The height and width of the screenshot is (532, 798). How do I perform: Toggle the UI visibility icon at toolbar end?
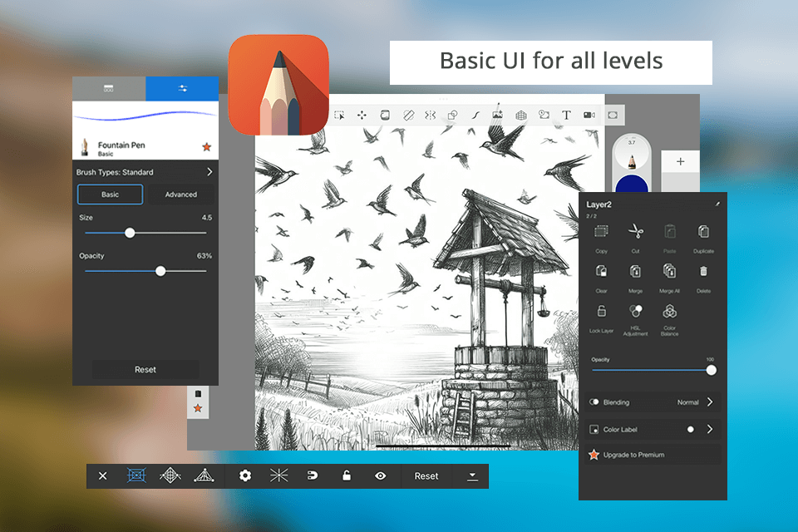[x=613, y=116]
